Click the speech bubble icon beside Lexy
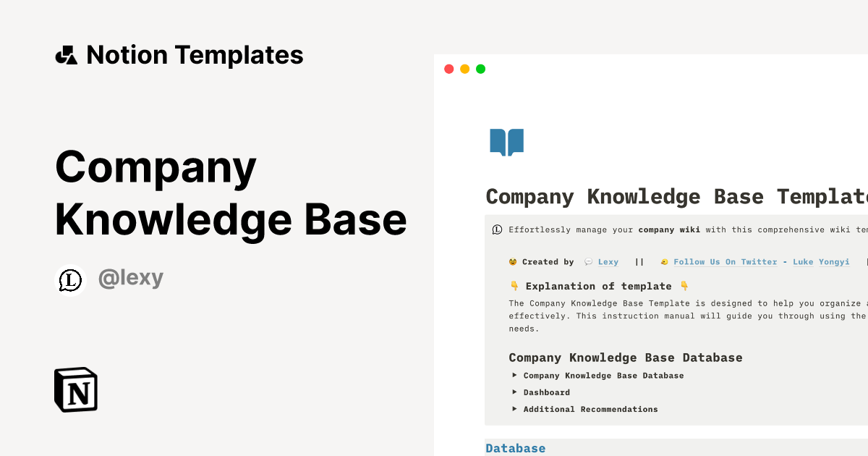The image size is (868, 456). click(588, 261)
